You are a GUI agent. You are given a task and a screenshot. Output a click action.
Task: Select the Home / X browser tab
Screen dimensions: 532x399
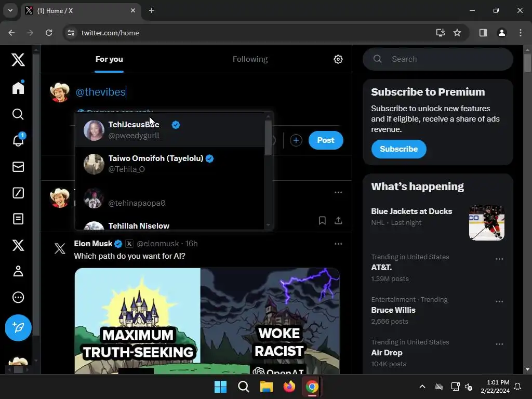82,10
